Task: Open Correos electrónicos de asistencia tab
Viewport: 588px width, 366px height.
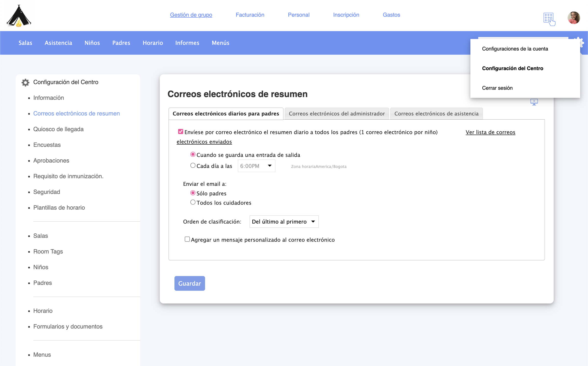Action: pos(436,114)
